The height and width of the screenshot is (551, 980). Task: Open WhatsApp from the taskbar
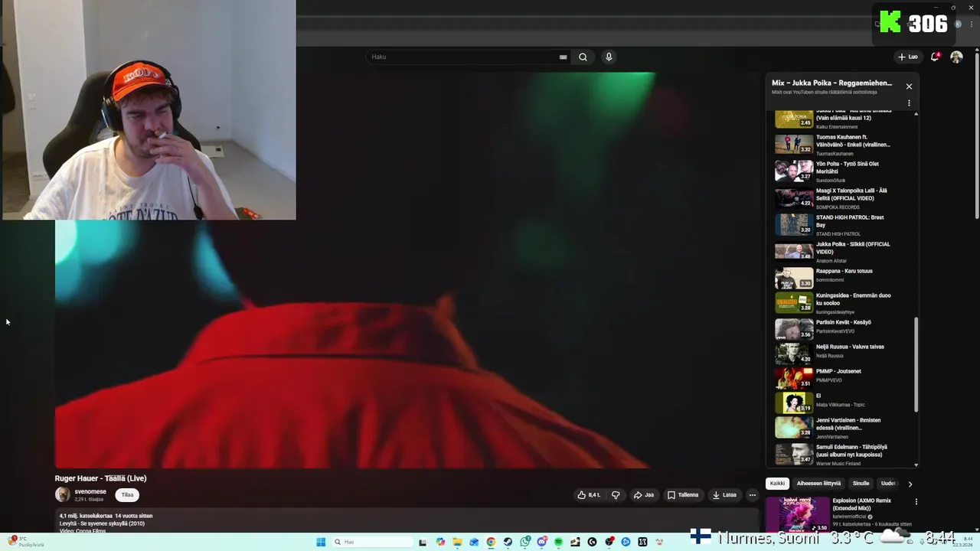point(524,542)
